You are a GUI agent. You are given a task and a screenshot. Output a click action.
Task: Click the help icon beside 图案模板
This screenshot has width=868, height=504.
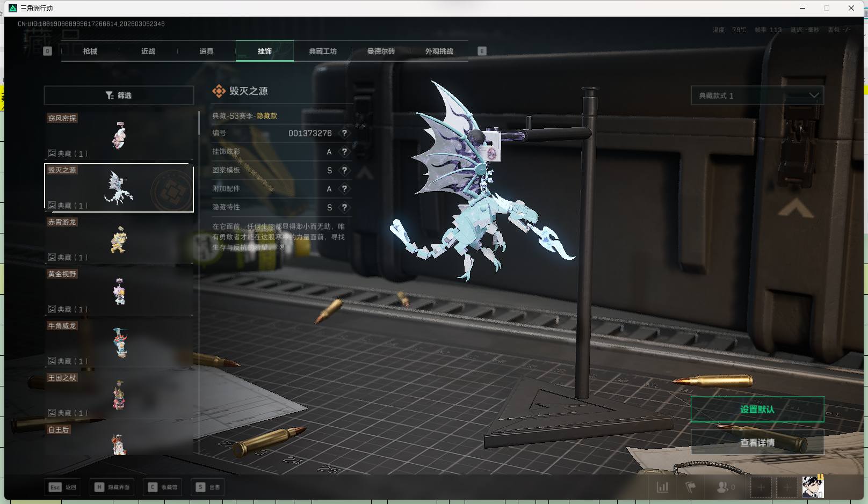pyautogui.click(x=344, y=170)
